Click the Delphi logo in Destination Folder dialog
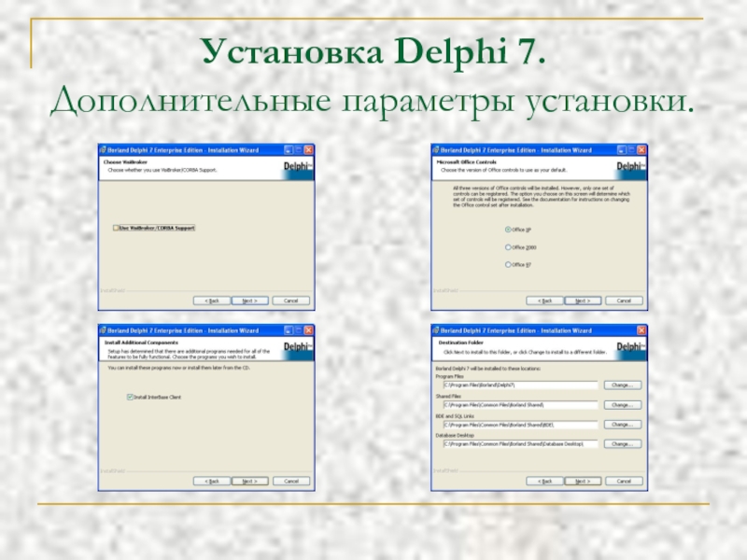 (631, 348)
